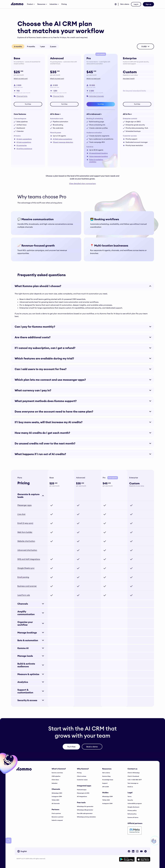Switch billing period to 1 year
This screenshot has width=165, height=868.
pos(43,46)
